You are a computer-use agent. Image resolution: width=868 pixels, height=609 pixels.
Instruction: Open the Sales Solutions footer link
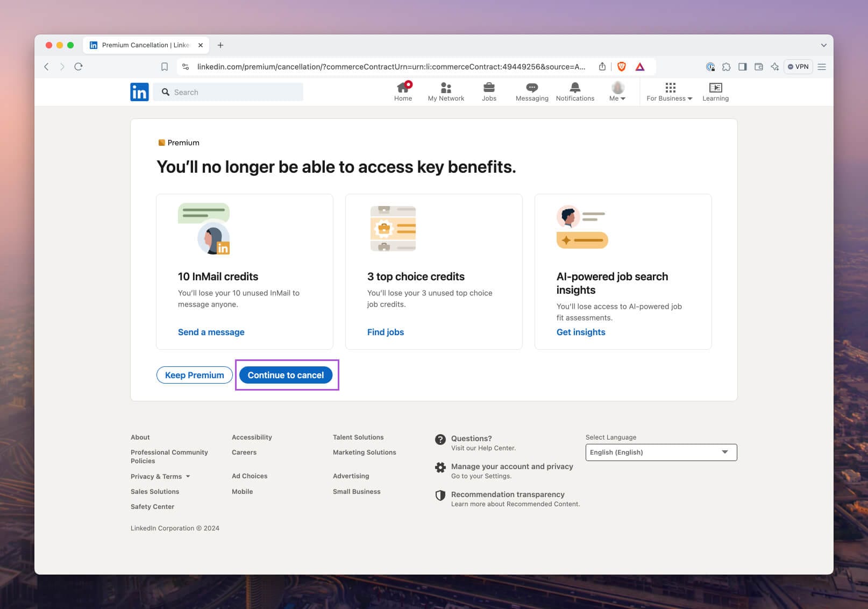click(155, 492)
